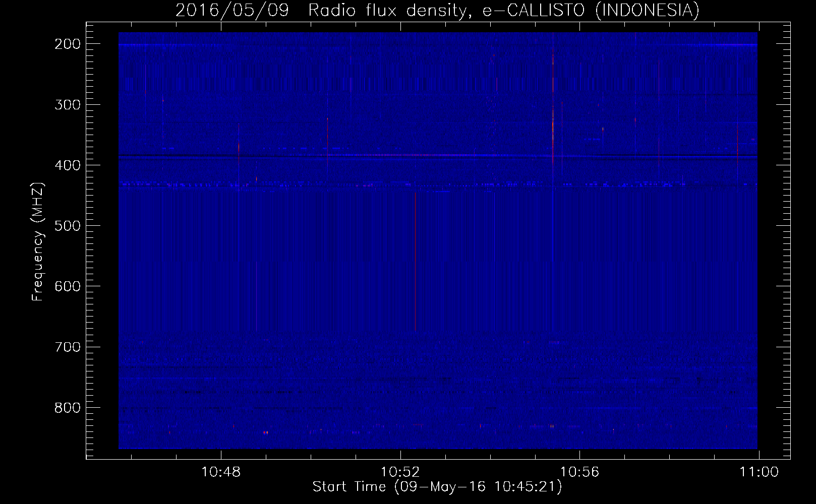Click the 700 frequency tick label
816x504 pixels.
68,347
